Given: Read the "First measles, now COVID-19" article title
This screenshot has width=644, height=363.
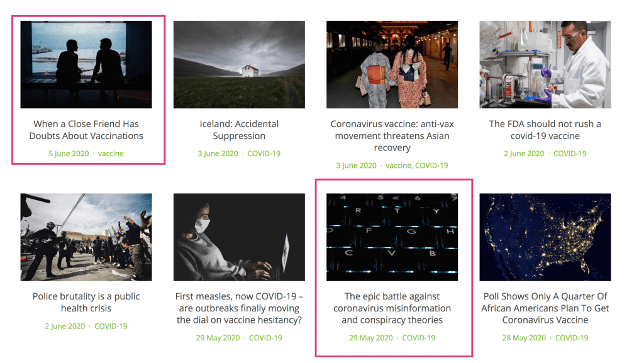Looking at the screenshot, I should (239, 308).
